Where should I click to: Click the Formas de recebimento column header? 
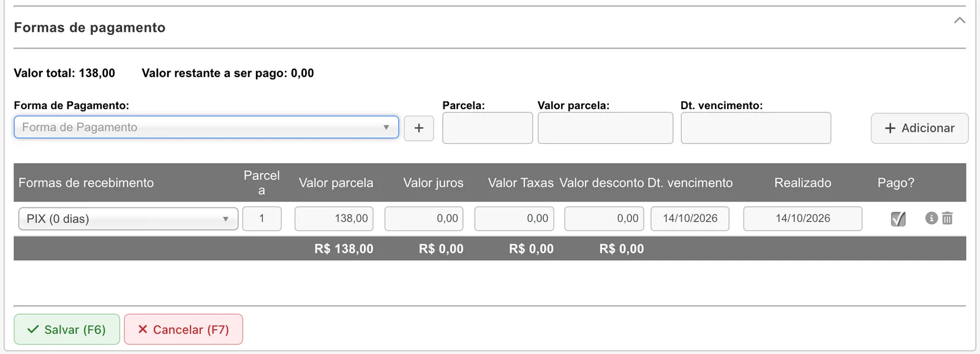tap(86, 183)
